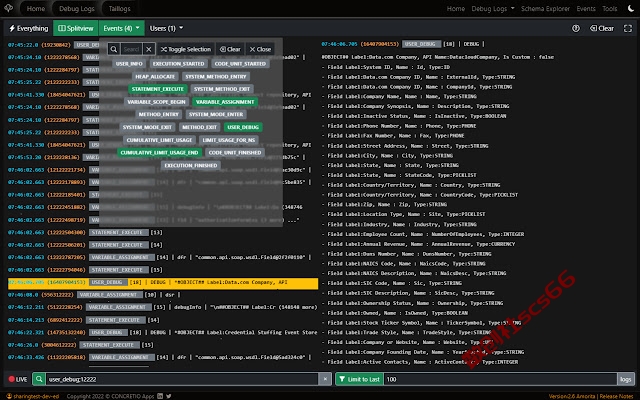Click the sharingtest-dev-ed org label

click(33, 396)
